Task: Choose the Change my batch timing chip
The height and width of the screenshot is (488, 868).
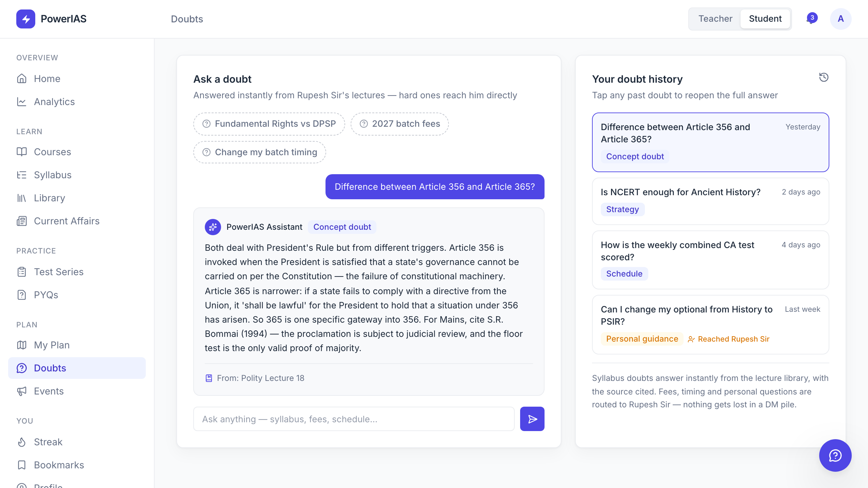Action: 260,152
